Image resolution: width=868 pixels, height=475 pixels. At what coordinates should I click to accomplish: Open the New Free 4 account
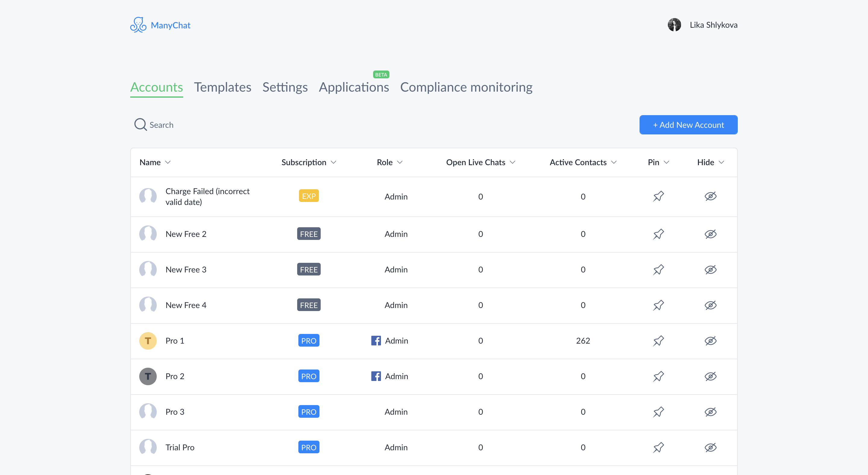click(x=186, y=305)
